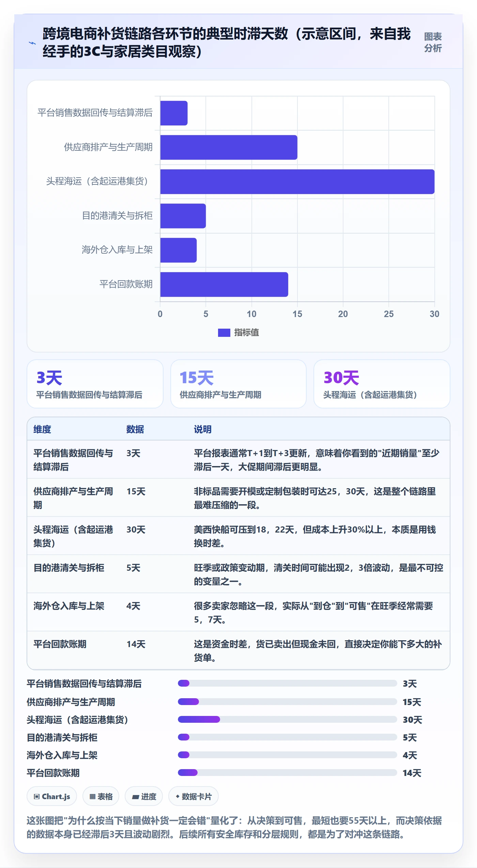Click the 平台回款账期 label in progress list
This screenshot has width=477, height=868.
coord(53,773)
